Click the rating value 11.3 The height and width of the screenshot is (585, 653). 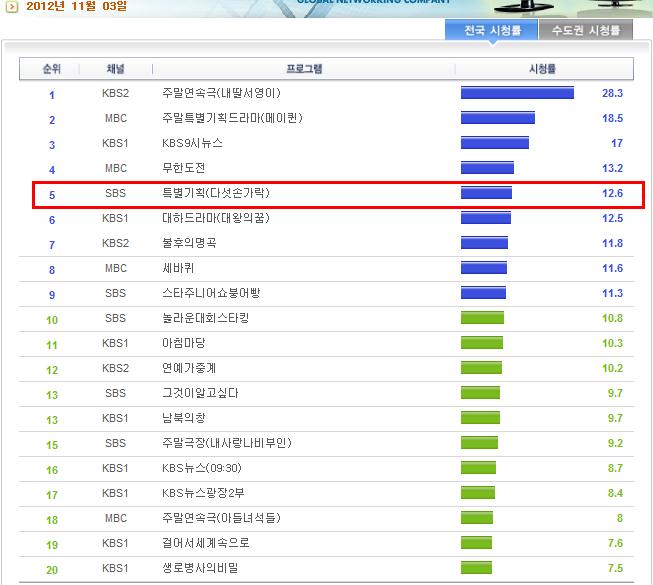tap(612, 293)
